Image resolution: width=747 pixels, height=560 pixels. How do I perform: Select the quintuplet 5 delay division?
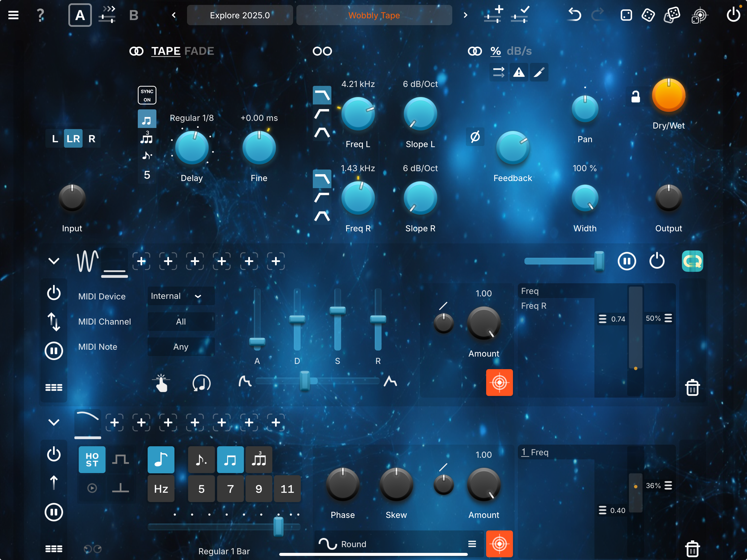coord(147,175)
